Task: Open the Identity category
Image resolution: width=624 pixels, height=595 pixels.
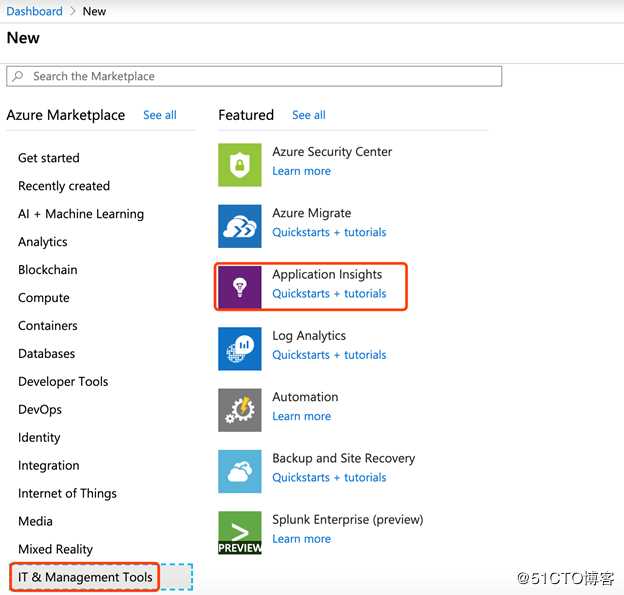Action: (39, 437)
